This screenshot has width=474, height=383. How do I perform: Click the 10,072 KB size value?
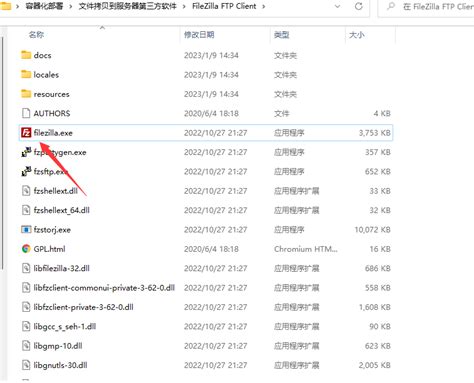(x=372, y=230)
